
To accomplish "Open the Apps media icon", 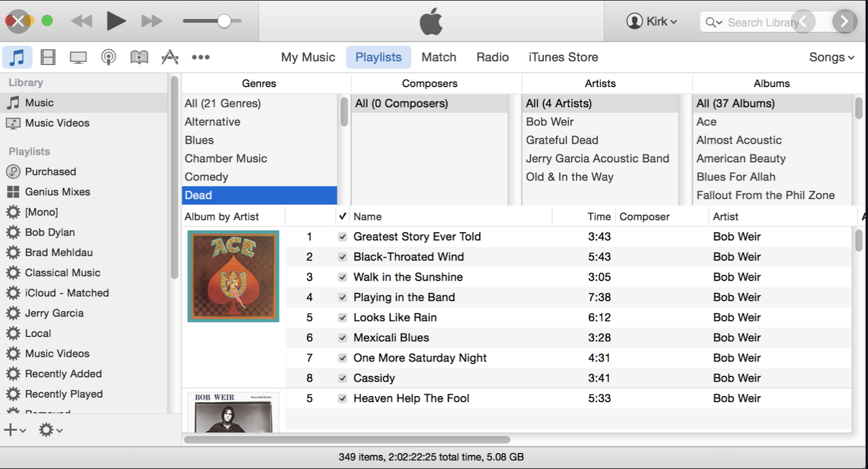I will coord(169,57).
